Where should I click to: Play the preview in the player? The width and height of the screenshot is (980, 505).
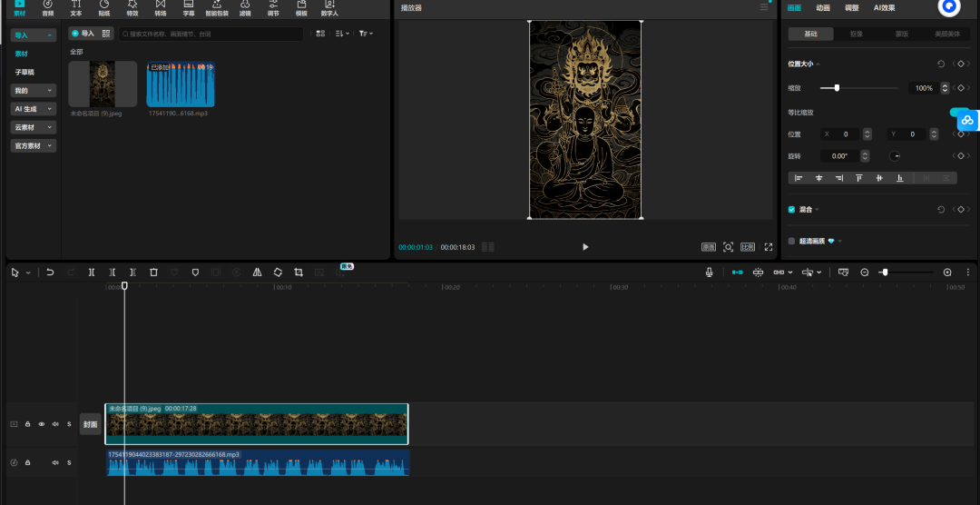585,247
